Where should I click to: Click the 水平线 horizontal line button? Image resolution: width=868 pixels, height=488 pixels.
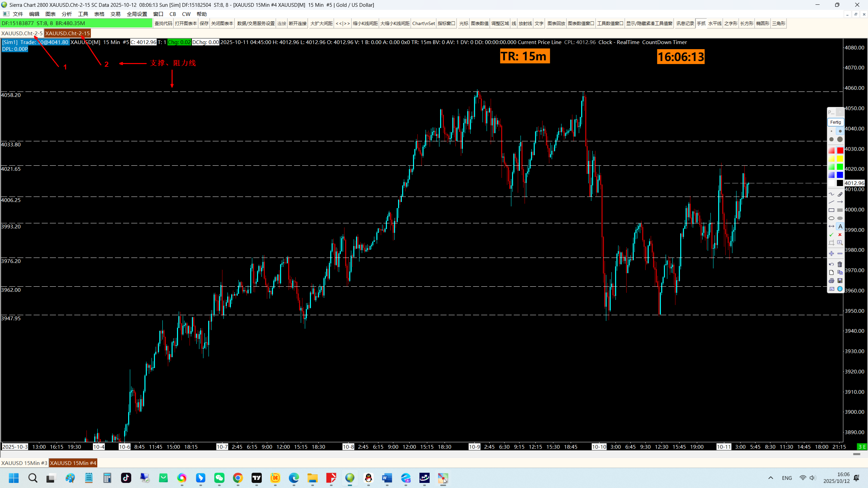pos(715,23)
